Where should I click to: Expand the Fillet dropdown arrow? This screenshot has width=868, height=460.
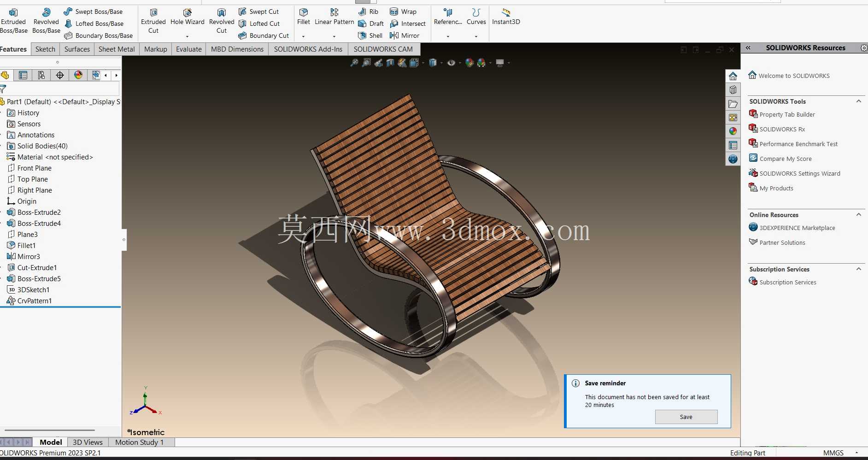(x=303, y=36)
